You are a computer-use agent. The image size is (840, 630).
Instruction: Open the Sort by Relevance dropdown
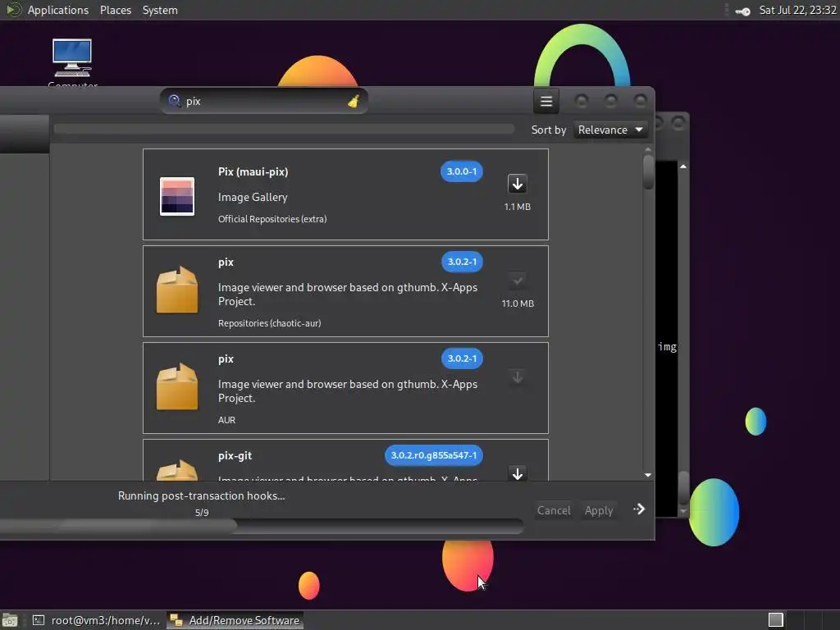pos(610,130)
